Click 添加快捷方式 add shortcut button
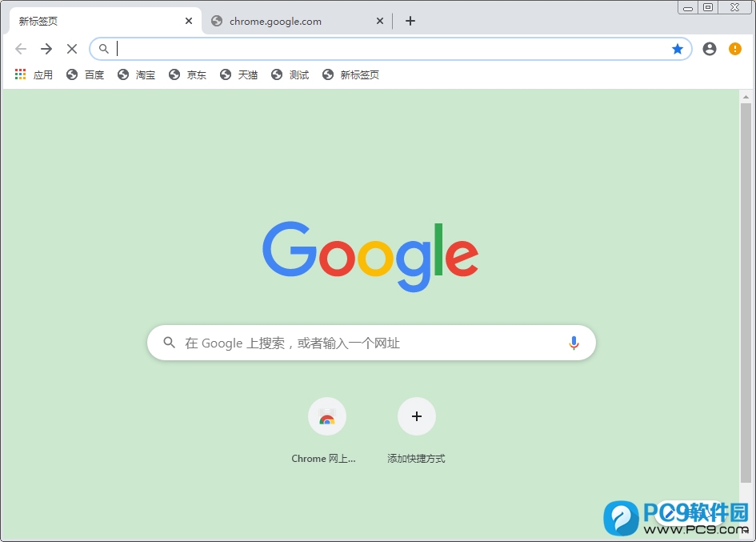Image resolution: width=756 pixels, height=542 pixels. 417,430
